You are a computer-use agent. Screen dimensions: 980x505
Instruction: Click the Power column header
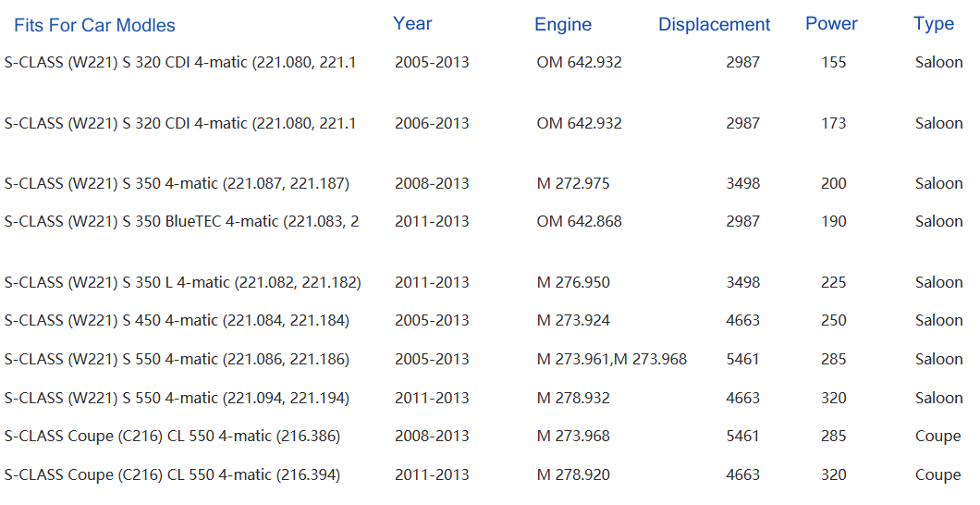(x=831, y=24)
